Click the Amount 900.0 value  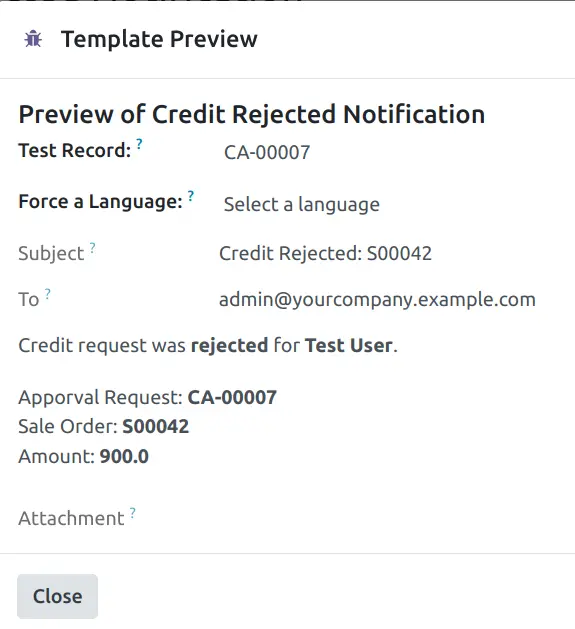124,457
